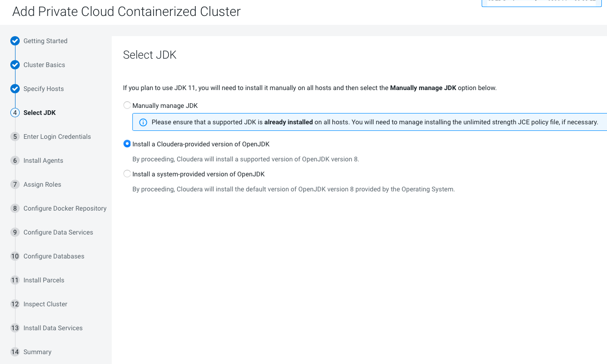
Task: Click the Getting Started completed checkmark icon
Action: (x=15, y=41)
